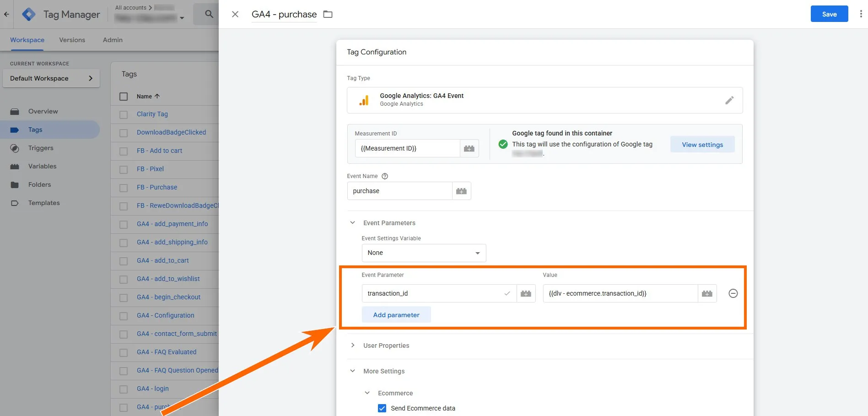Open variable picker beside Measurement ID field
868x416 pixels.
pyautogui.click(x=469, y=148)
